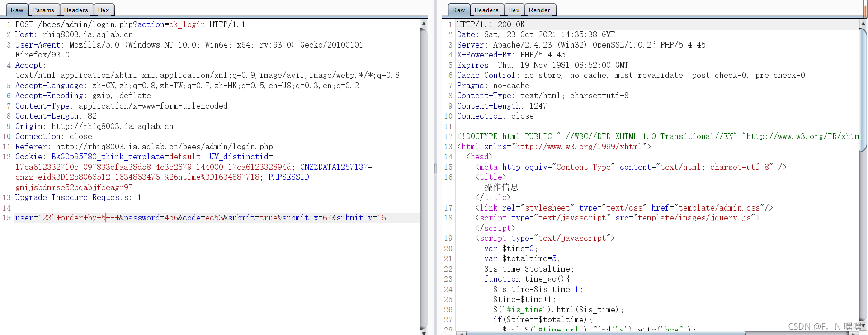Click the Accept-Encoding header line
The width and height of the screenshot is (868, 335).
[x=83, y=96]
